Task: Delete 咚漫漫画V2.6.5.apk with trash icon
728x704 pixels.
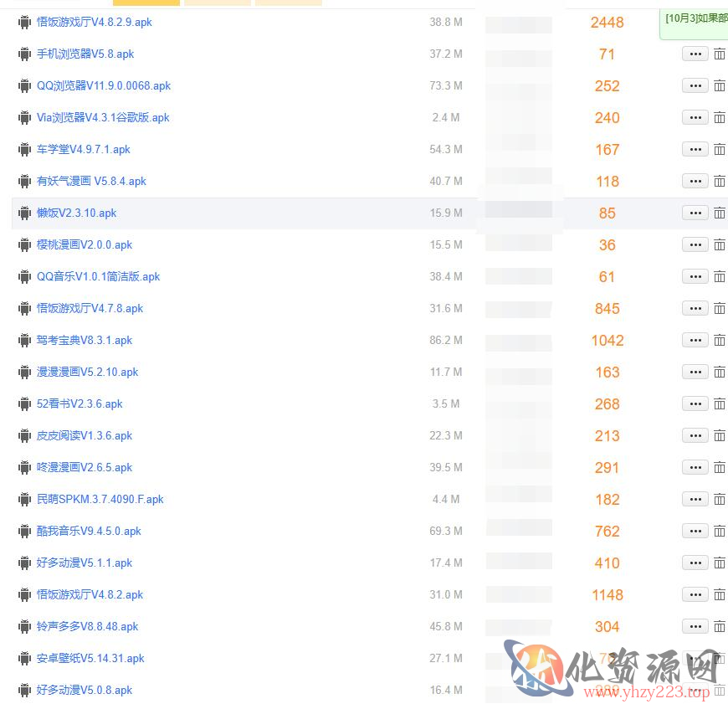Action: (719, 468)
